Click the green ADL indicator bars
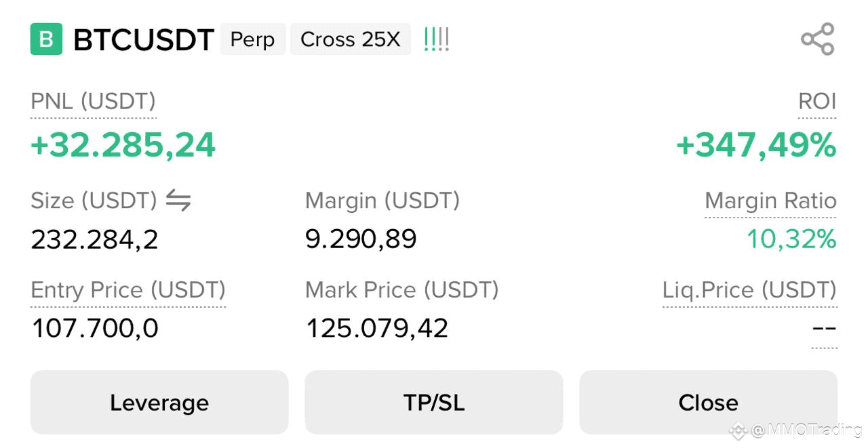The width and height of the screenshot is (868, 448). point(436,39)
